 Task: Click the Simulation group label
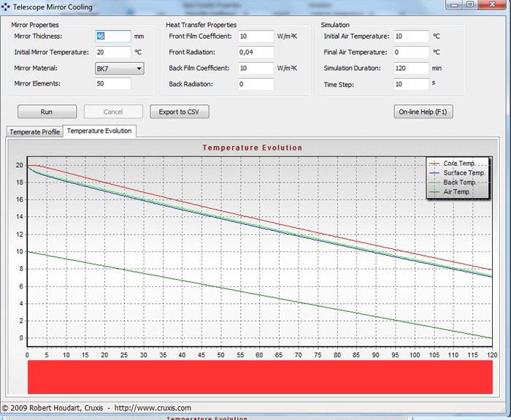coord(334,25)
